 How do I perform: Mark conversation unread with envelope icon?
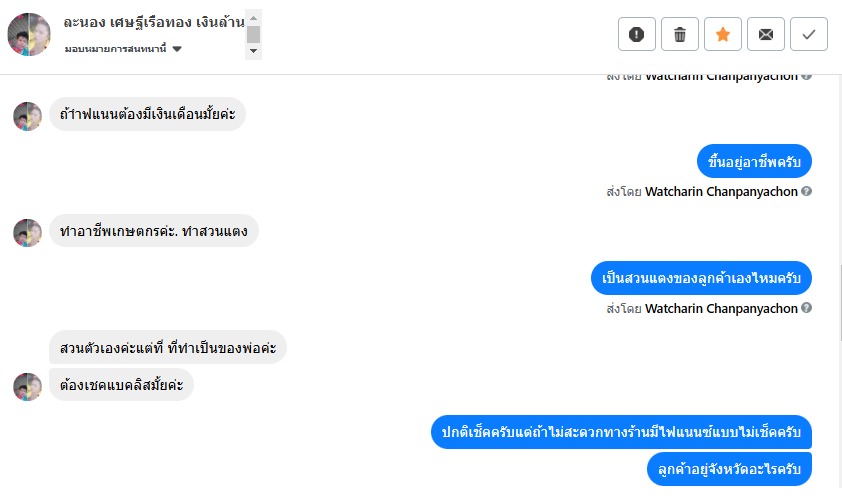point(766,34)
